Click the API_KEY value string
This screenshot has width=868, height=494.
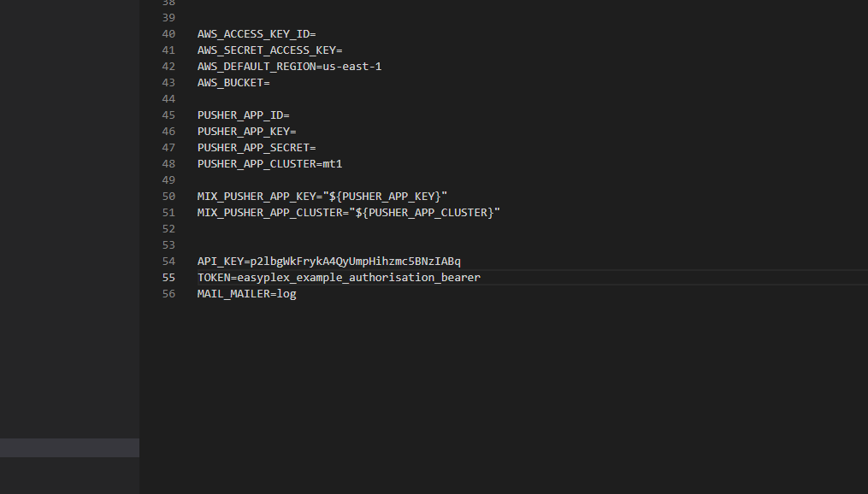coord(355,262)
